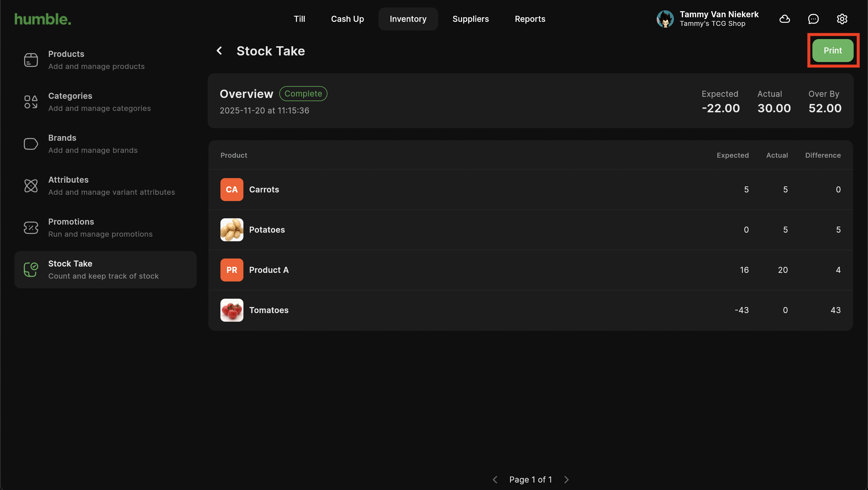Click the Promotions ticket icon
Viewport: 868px width, 490px height.
(x=31, y=228)
